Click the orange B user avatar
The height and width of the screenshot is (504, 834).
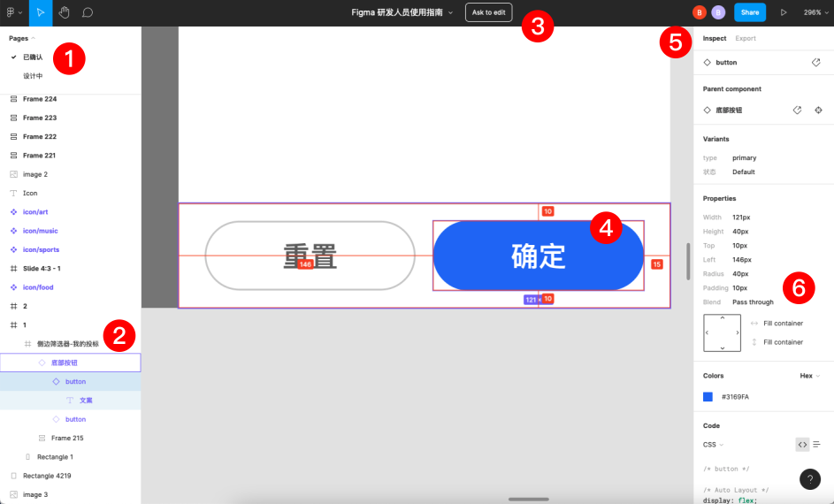coord(699,12)
